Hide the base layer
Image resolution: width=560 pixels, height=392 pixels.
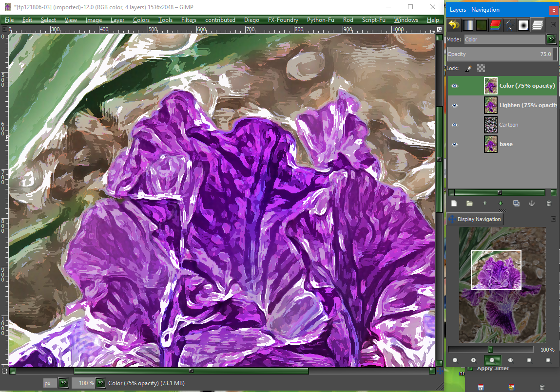(x=455, y=144)
